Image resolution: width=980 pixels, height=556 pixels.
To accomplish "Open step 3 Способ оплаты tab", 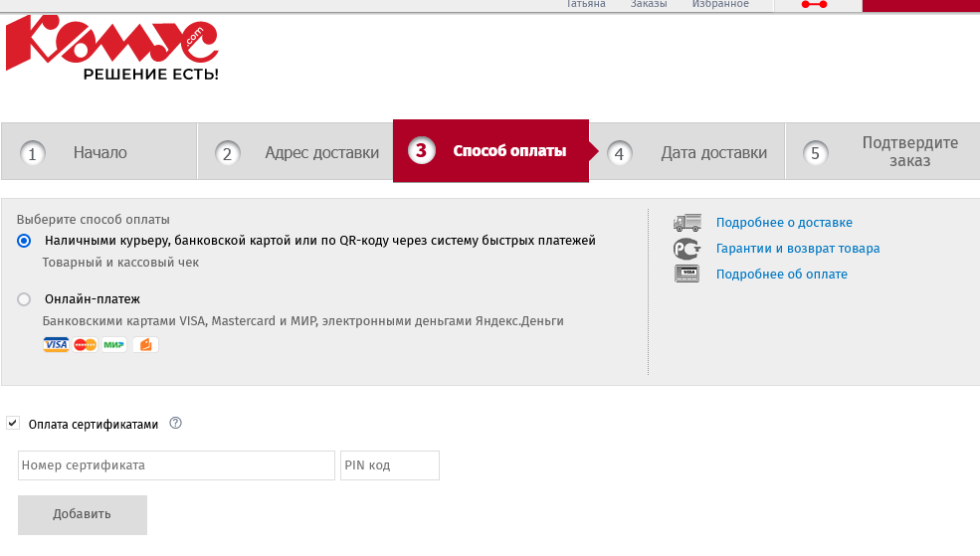I will [490, 150].
